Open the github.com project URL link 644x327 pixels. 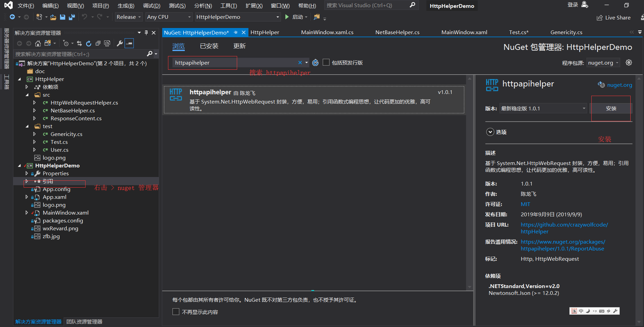pos(564,228)
